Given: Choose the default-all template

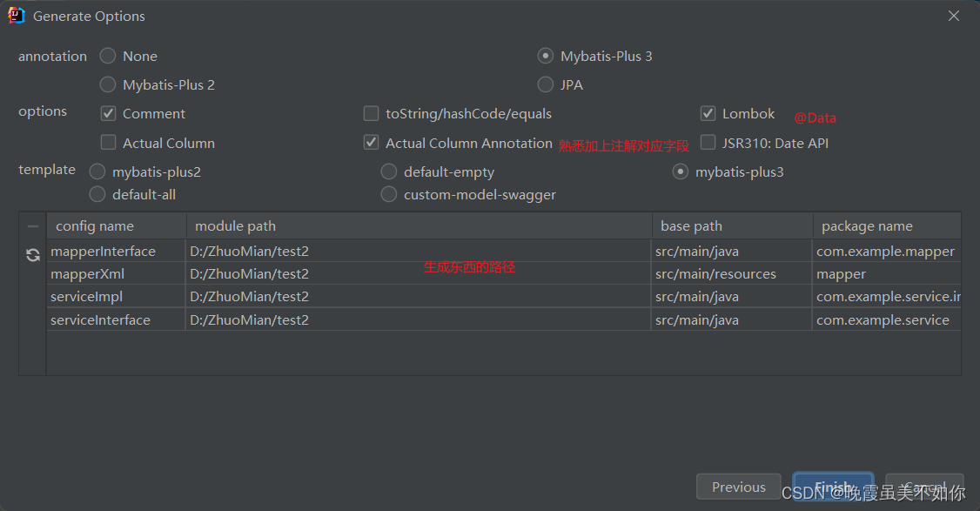Looking at the screenshot, I should click(x=97, y=194).
